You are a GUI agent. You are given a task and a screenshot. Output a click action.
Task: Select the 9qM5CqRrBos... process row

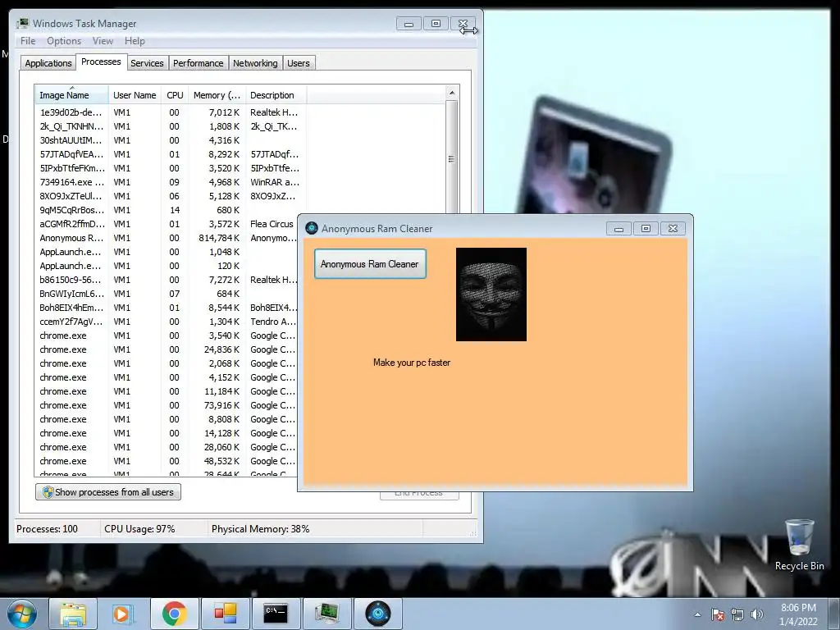169,210
